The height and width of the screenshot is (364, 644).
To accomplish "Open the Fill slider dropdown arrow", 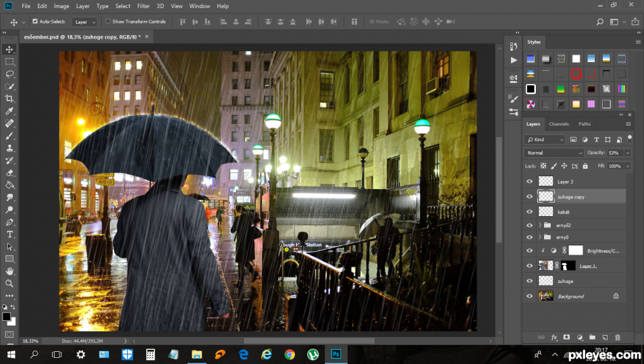I will pos(628,166).
